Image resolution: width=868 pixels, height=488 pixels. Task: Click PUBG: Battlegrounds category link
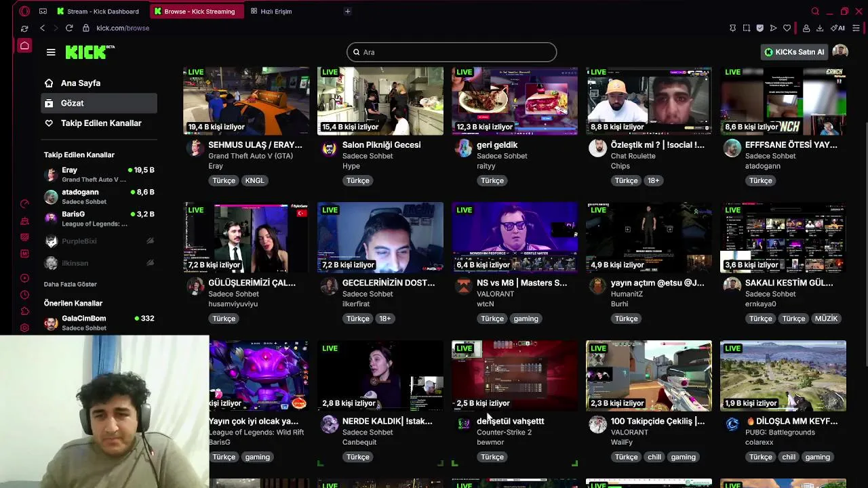(x=780, y=432)
